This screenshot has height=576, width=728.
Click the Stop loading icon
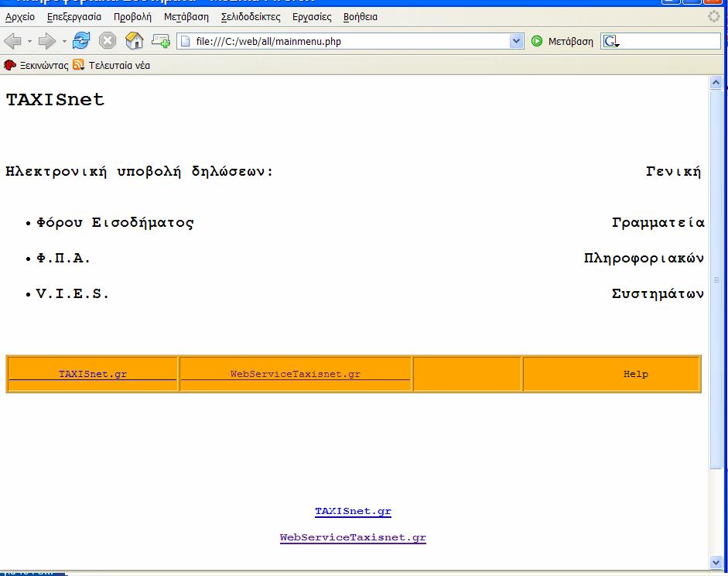[x=108, y=41]
